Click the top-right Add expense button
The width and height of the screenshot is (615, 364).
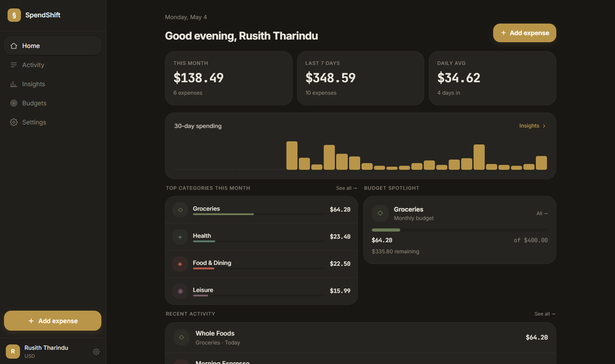(525, 33)
